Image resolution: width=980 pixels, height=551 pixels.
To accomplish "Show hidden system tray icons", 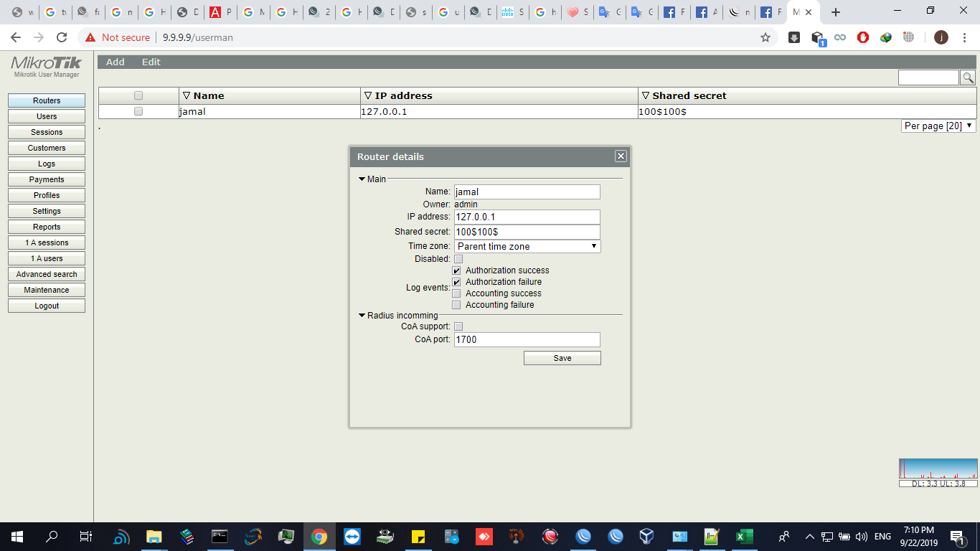I will click(x=809, y=536).
